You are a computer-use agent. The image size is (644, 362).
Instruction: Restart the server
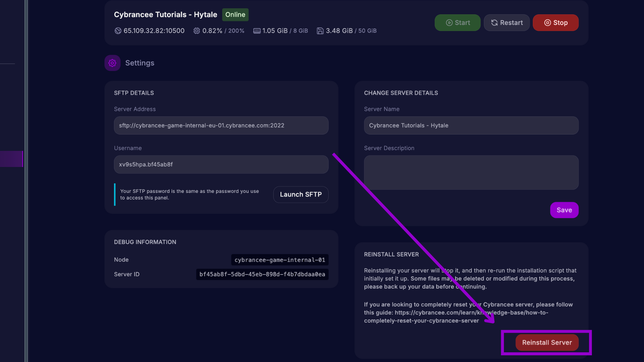point(506,23)
